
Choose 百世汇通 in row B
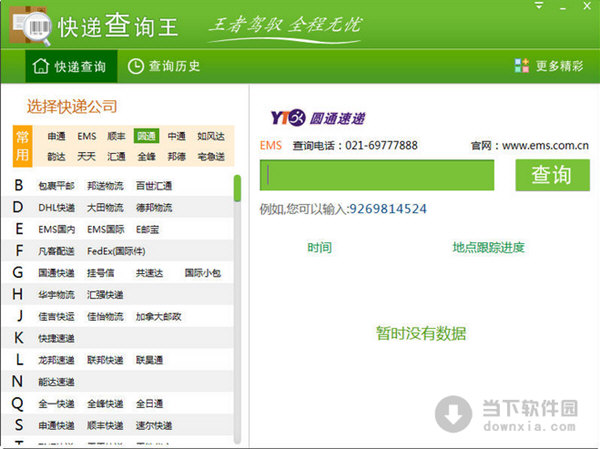pos(154,186)
